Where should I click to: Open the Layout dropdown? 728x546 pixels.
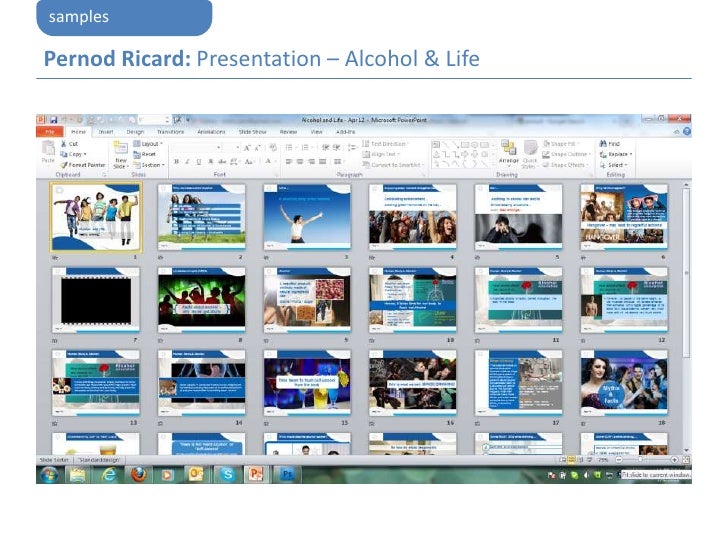coord(148,144)
